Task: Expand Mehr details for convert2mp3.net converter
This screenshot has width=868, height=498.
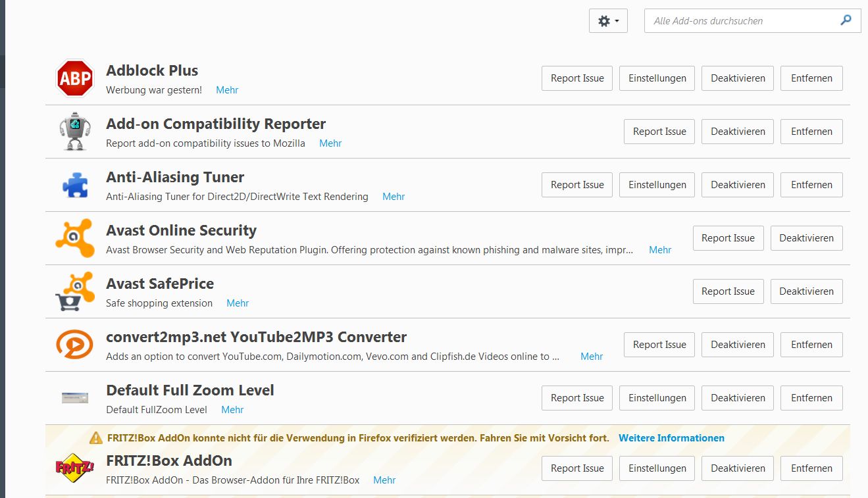Action: click(x=592, y=357)
